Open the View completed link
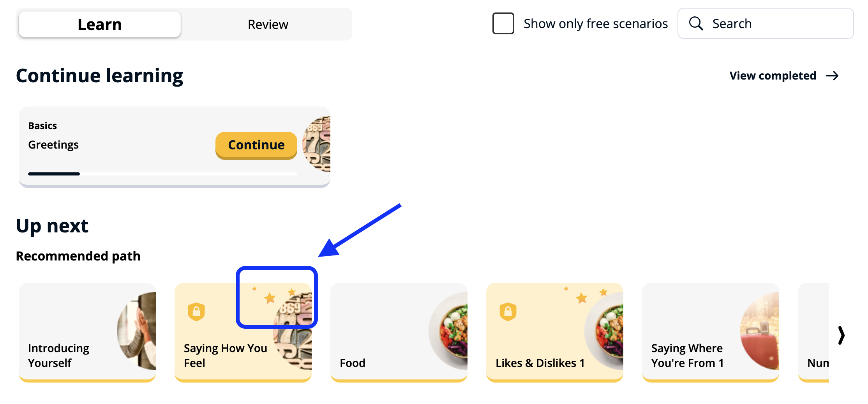 (773, 76)
